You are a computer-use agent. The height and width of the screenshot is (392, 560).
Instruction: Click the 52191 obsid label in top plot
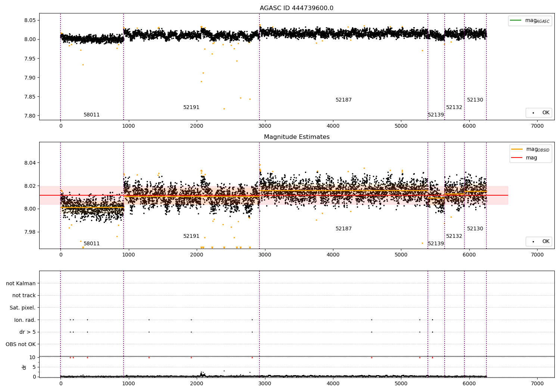pos(191,108)
